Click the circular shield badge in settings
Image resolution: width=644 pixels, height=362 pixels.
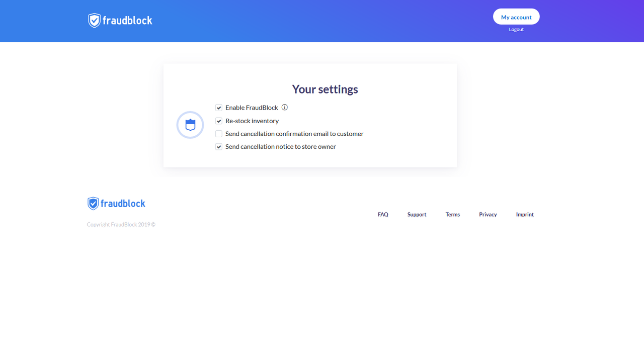pos(190,125)
